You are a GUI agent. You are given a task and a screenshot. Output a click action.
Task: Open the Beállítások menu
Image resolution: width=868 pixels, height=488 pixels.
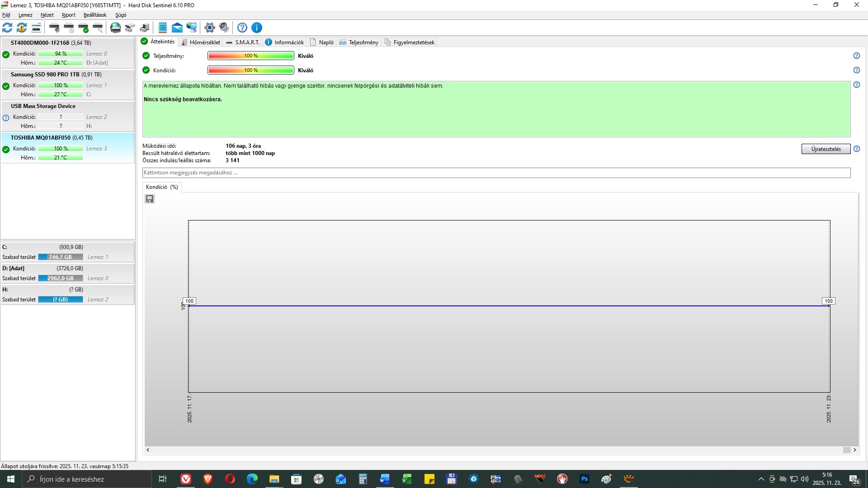95,15
